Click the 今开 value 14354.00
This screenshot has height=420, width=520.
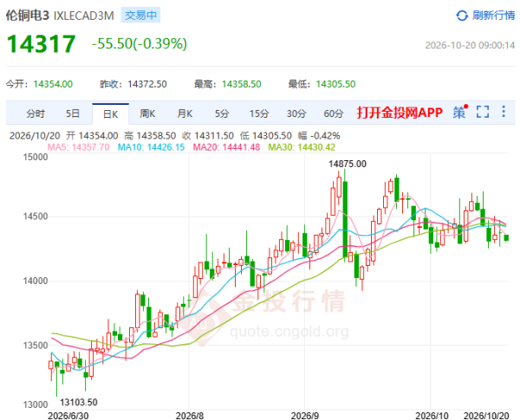[53, 84]
